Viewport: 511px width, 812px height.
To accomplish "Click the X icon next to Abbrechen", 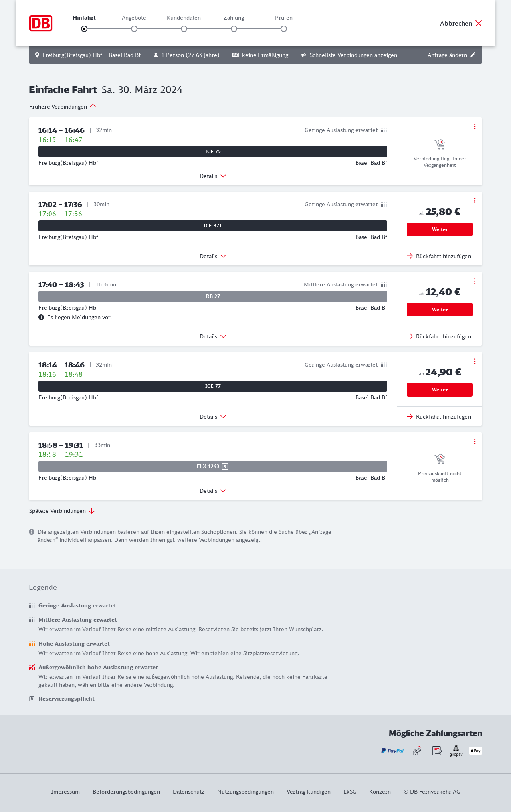I will click(479, 23).
